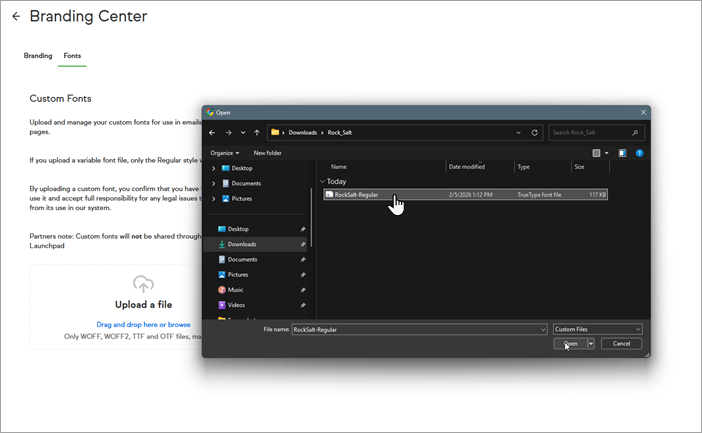Go back using Branding Center arrow

(x=15, y=17)
